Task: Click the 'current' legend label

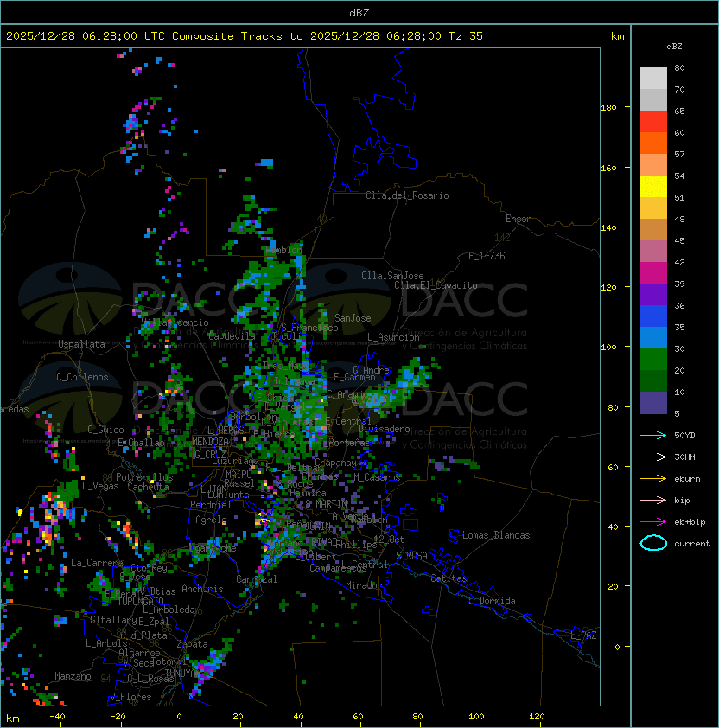Action: point(692,544)
